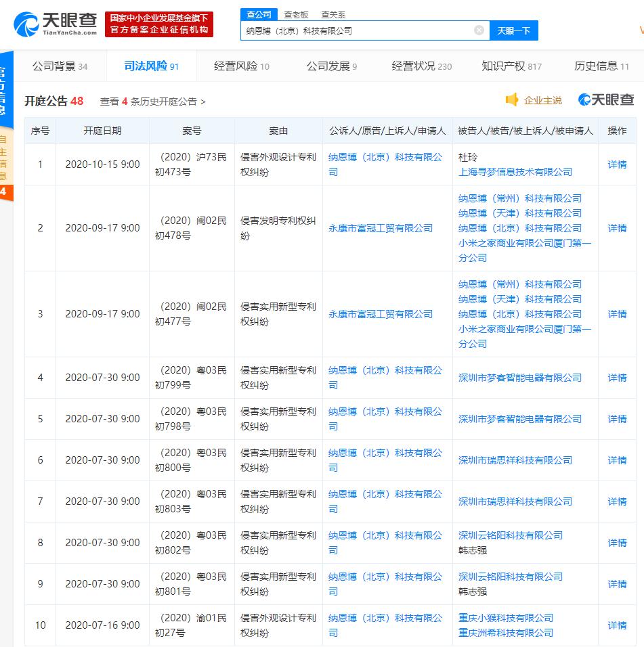Click the 企业主说 link
644x647 pixels.
tap(543, 100)
